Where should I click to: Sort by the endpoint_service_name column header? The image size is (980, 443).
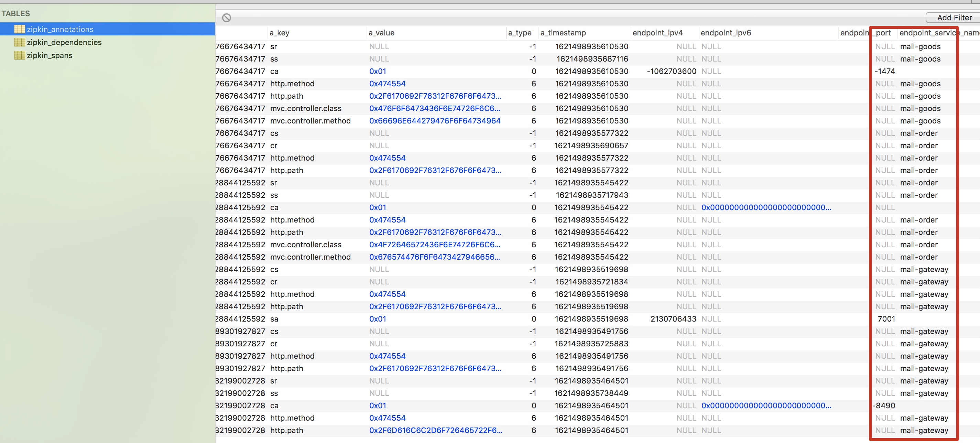pyautogui.click(x=939, y=33)
